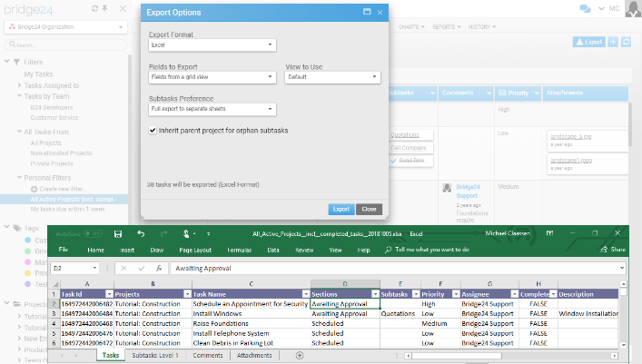Click the search magnifier icon in sidebar

(x=13, y=44)
